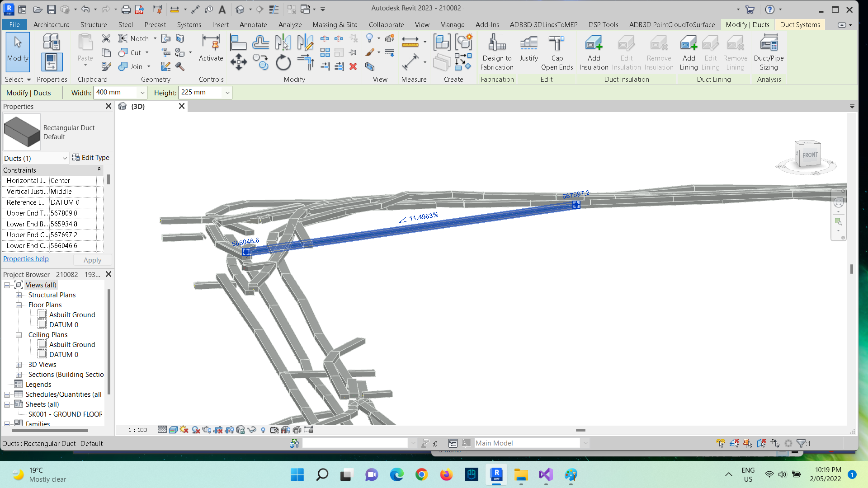This screenshot has width=868, height=488.
Task: Click Add Insulation icon
Action: 593,44
